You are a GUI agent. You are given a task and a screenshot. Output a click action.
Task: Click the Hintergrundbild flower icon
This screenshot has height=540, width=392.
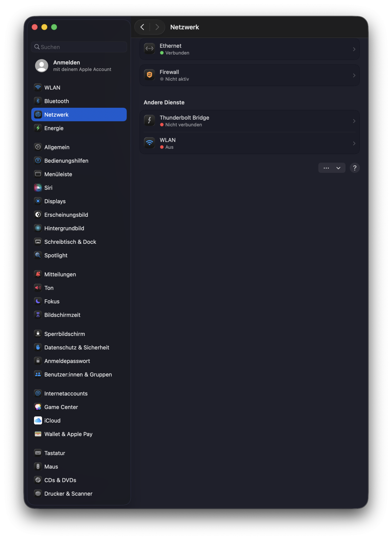click(38, 228)
